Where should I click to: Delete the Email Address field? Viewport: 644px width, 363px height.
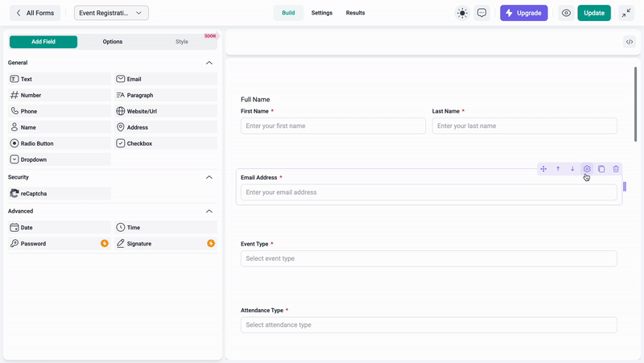pyautogui.click(x=616, y=169)
